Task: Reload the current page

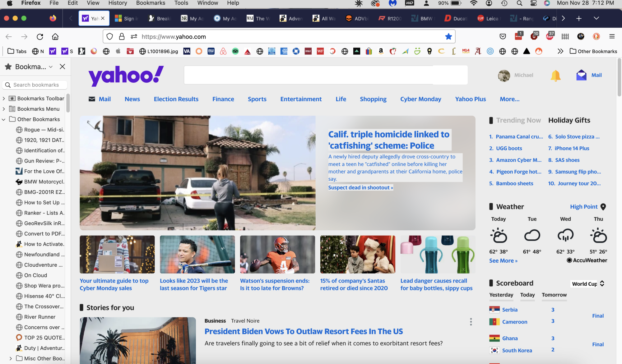Action: tap(40, 37)
